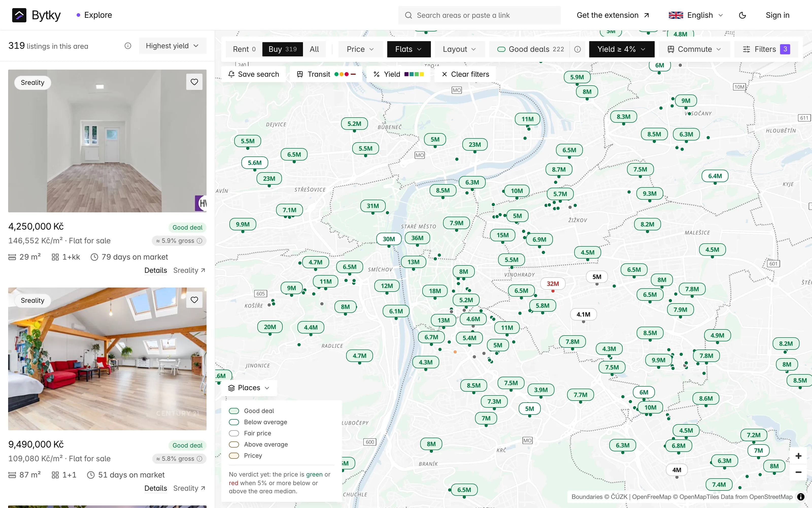Toggle Yield color overlay
The width and height of the screenshot is (812, 508).
coord(399,74)
